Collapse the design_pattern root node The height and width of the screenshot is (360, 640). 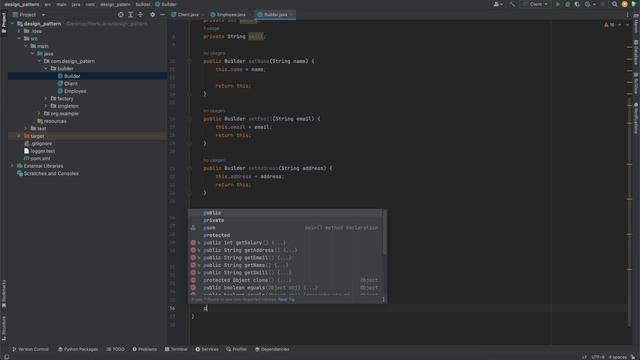(12, 24)
